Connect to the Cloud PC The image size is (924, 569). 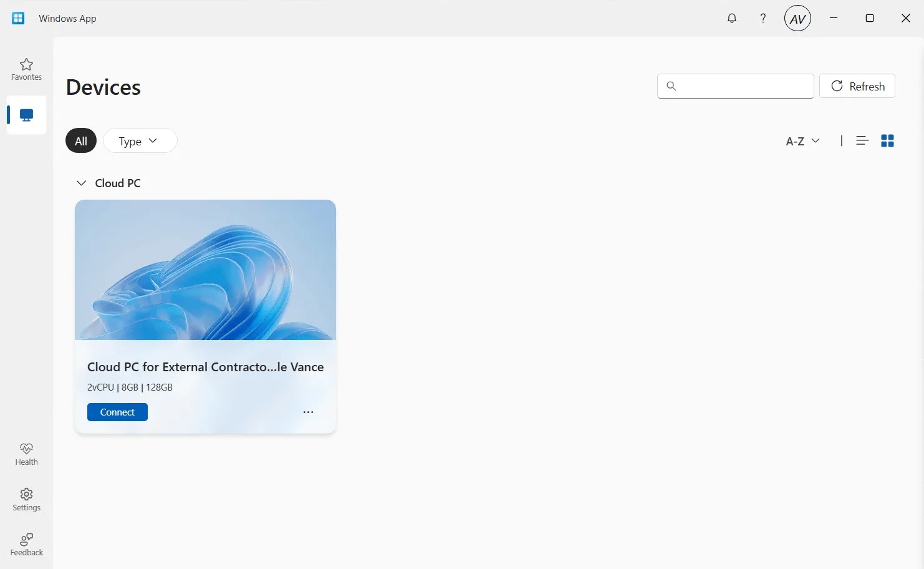[x=117, y=412]
